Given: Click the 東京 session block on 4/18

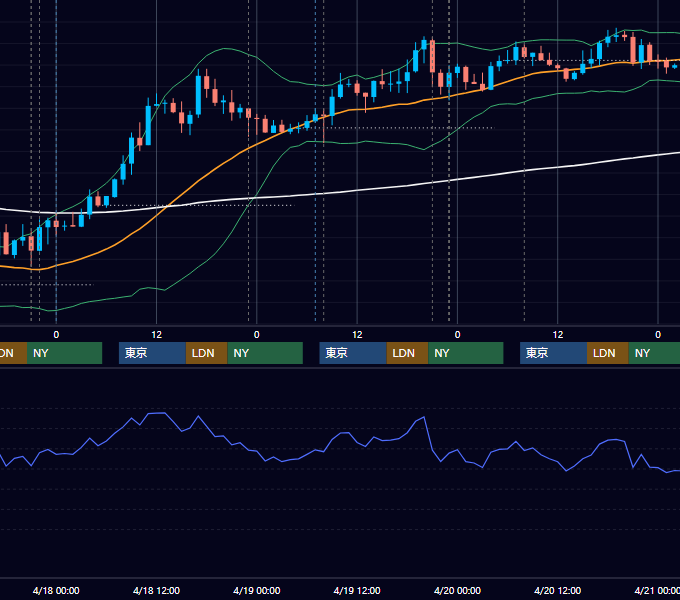Looking at the screenshot, I should pyautogui.click(x=152, y=353).
